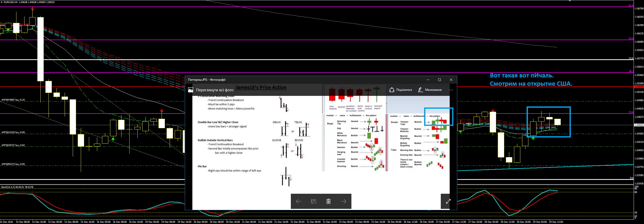Close the Паттерны.JPG Photos window

(451, 80)
